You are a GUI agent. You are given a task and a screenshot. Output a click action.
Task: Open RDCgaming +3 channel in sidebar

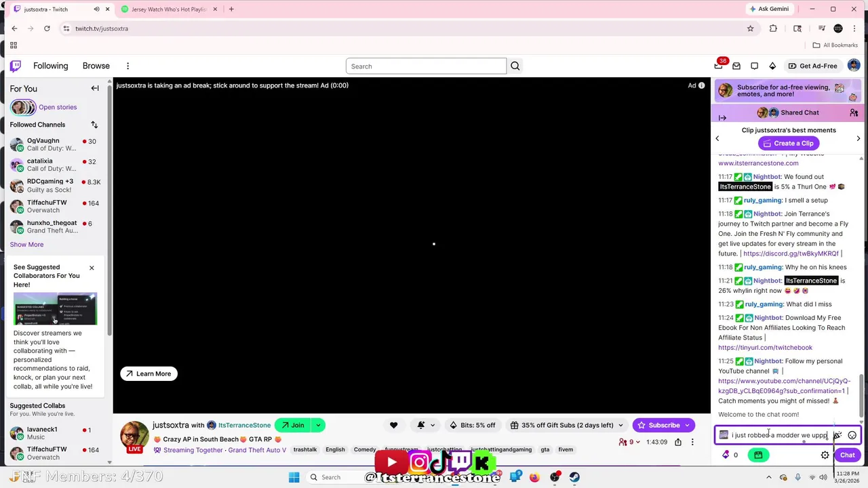tap(54, 186)
